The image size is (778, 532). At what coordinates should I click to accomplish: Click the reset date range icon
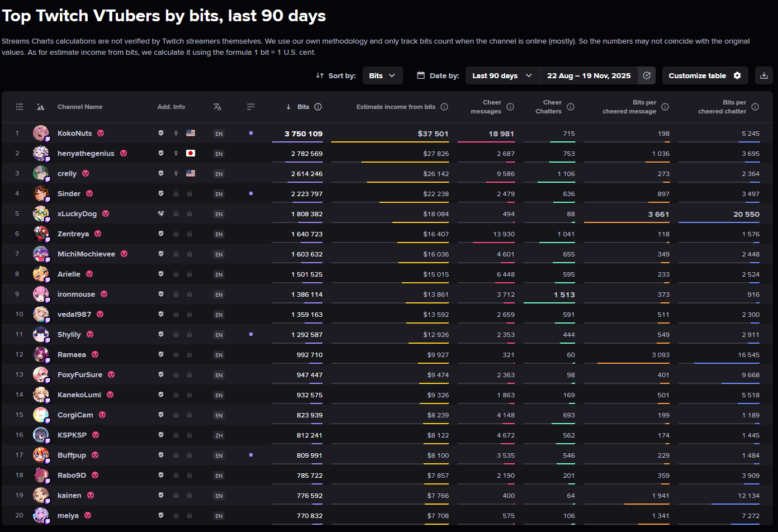[647, 75]
